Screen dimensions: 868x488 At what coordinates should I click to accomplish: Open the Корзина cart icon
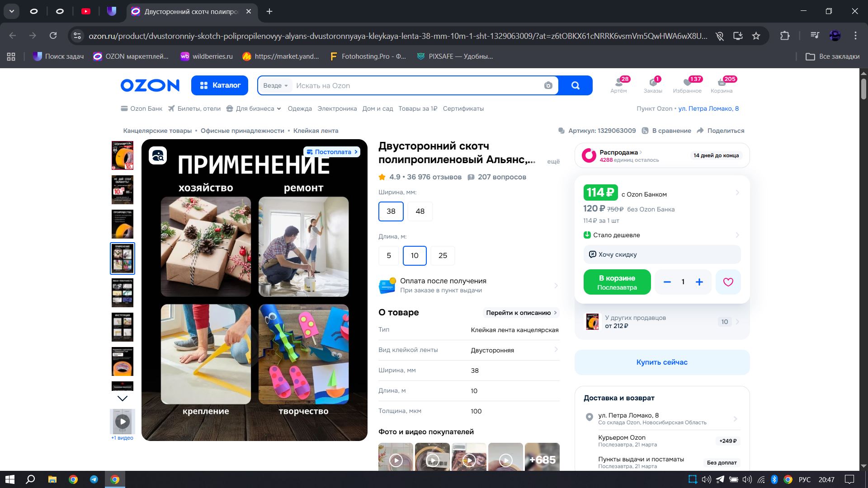[722, 84]
